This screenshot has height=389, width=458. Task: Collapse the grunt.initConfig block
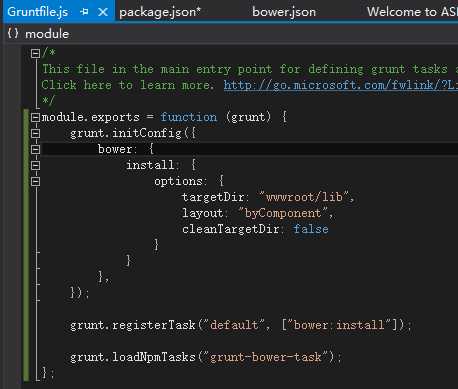pyautogui.click(x=35, y=133)
